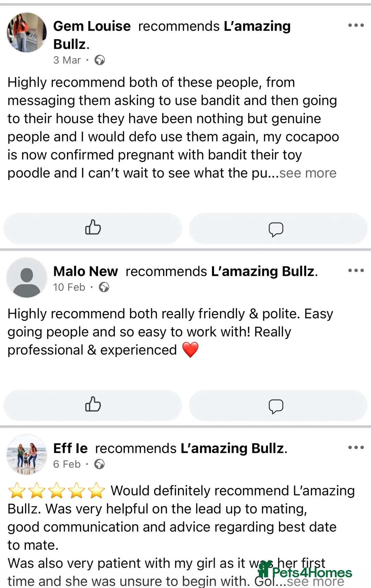Visit Eff Ie's profile name link

70,448
